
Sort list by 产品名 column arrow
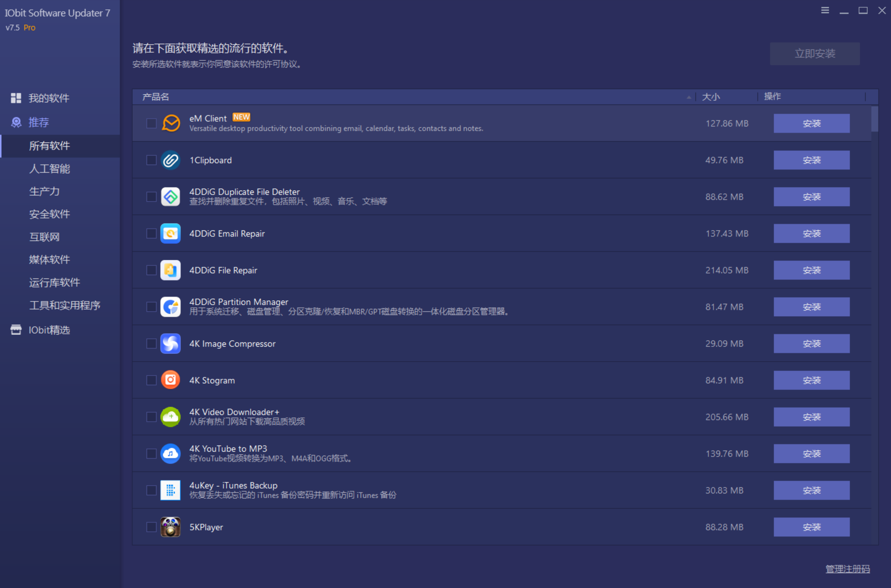[x=689, y=97]
